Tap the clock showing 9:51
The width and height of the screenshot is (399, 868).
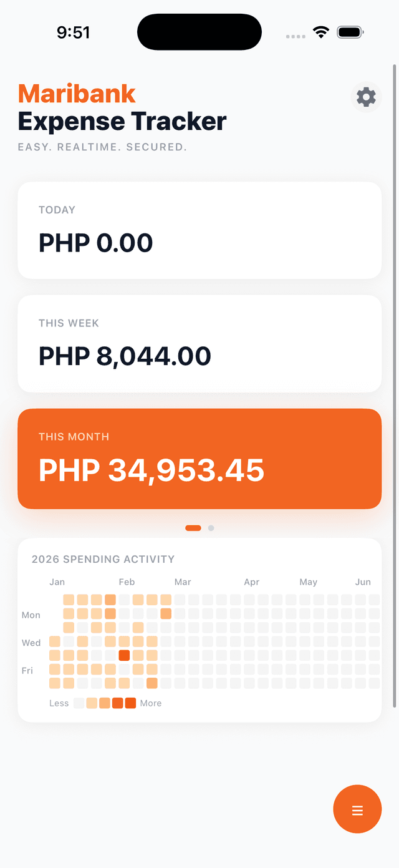pos(74,31)
